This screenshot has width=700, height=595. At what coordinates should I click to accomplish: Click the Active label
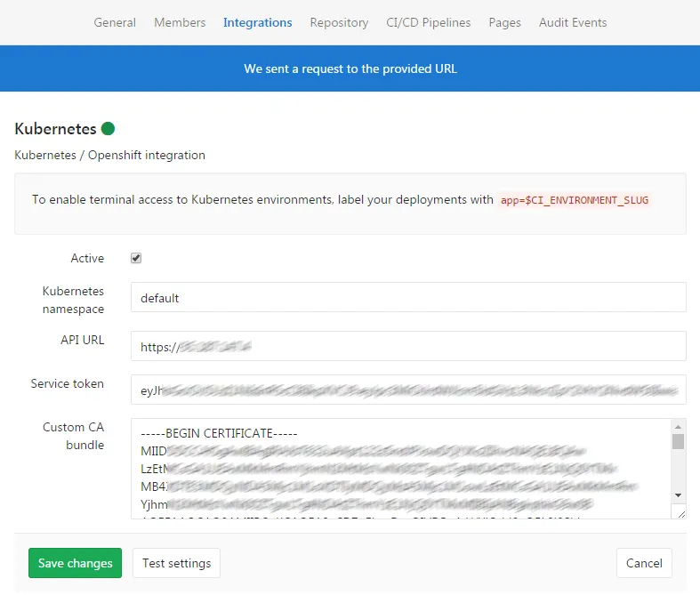[87, 258]
